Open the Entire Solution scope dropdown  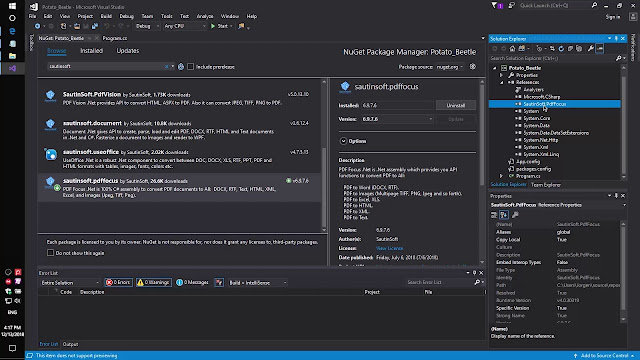point(70,282)
